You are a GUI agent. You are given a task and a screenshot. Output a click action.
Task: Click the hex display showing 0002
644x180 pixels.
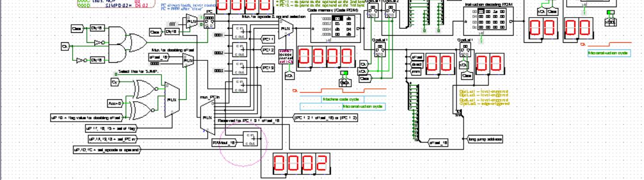[300, 163]
